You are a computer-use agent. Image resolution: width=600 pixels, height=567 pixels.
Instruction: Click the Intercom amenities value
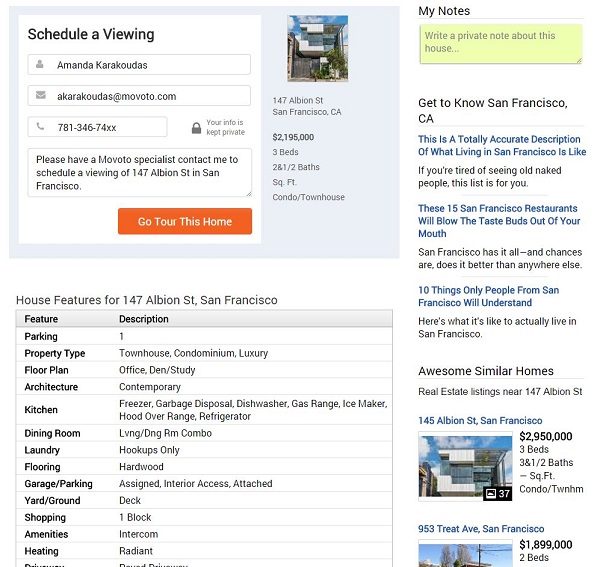(139, 534)
